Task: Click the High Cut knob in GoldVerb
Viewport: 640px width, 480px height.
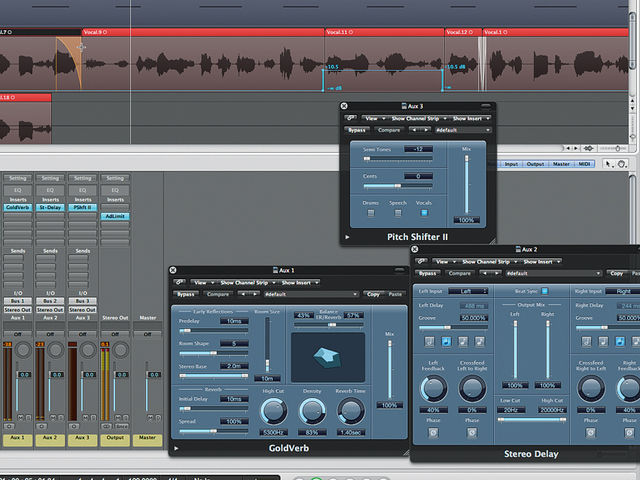Action: pyautogui.click(x=273, y=411)
